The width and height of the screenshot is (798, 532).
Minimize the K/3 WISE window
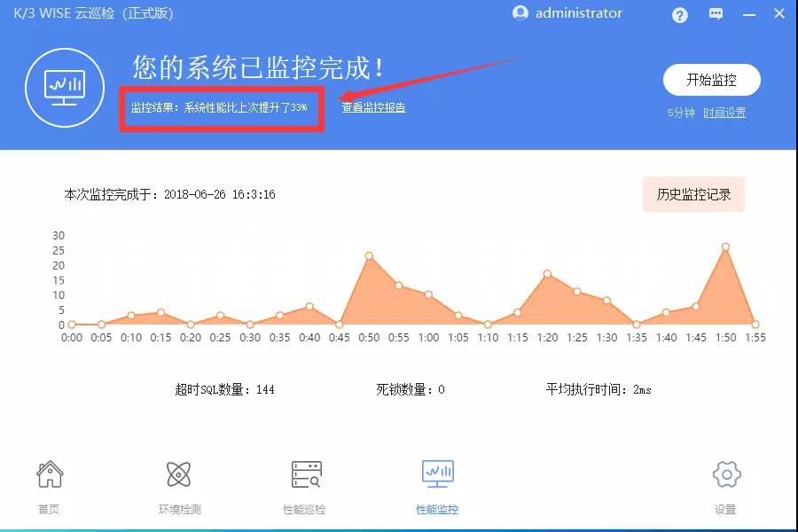[748, 15]
